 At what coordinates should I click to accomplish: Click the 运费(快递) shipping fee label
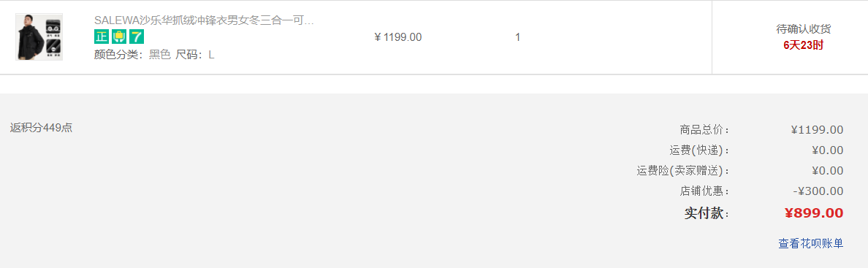[x=700, y=150]
